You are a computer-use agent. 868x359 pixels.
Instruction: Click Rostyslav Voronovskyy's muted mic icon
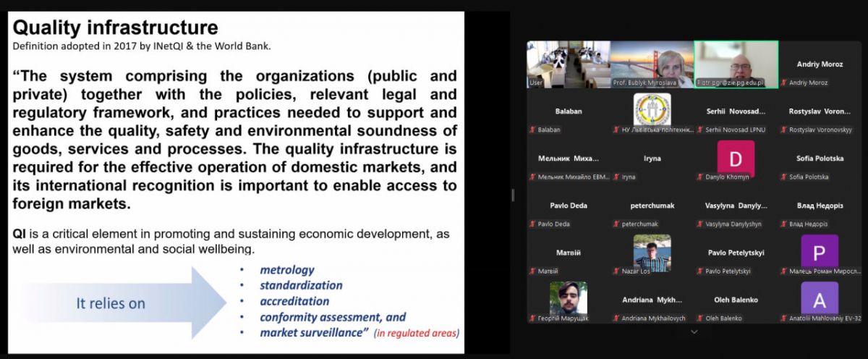coord(784,130)
